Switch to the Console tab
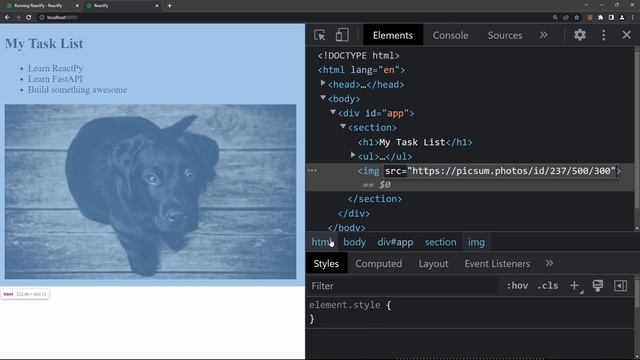 pyautogui.click(x=451, y=35)
